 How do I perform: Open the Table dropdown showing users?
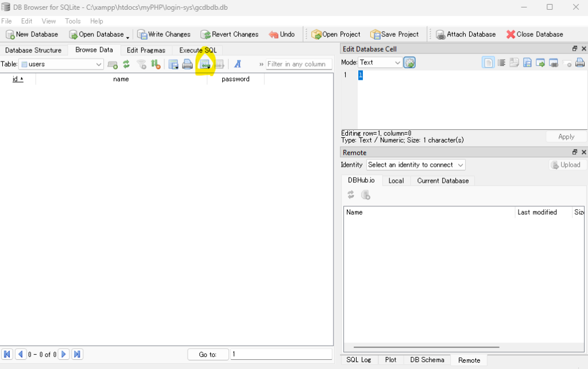[61, 64]
